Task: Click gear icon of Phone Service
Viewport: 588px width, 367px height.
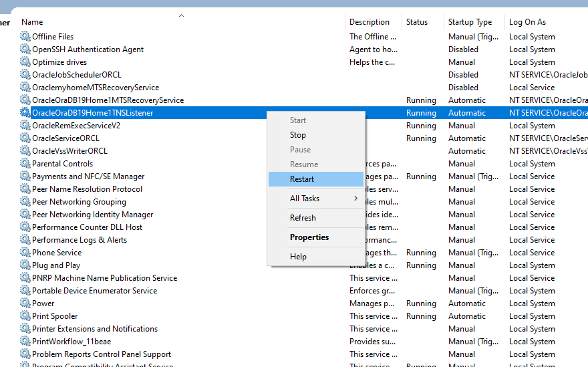Action: point(25,253)
